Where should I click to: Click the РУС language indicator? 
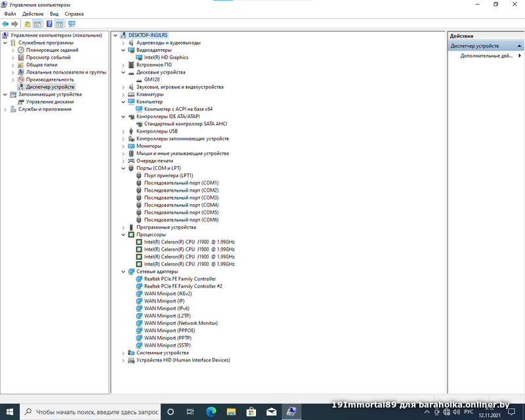pos(469,411)
